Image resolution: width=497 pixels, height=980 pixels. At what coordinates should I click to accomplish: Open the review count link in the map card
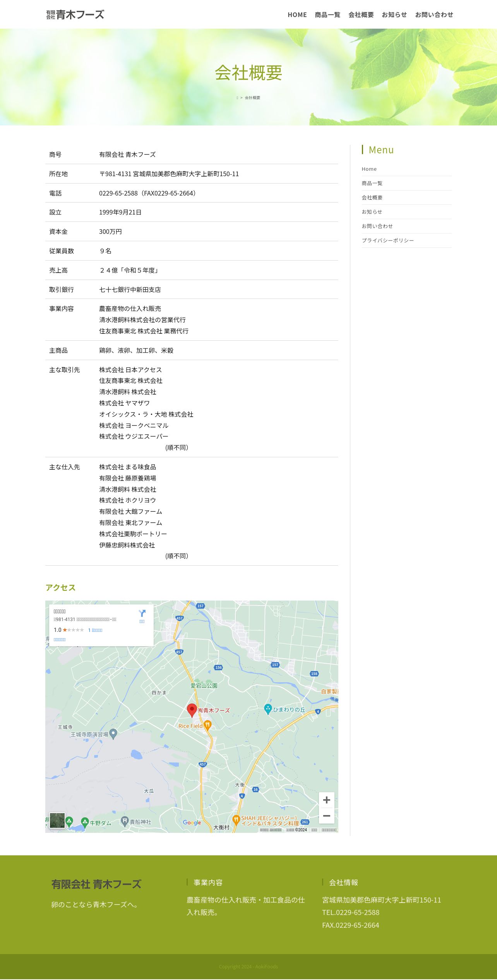click(95, 630)
